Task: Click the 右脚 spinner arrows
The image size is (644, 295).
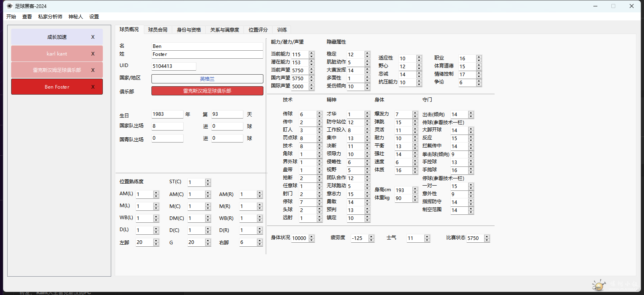Action: [x=260, y=242]
